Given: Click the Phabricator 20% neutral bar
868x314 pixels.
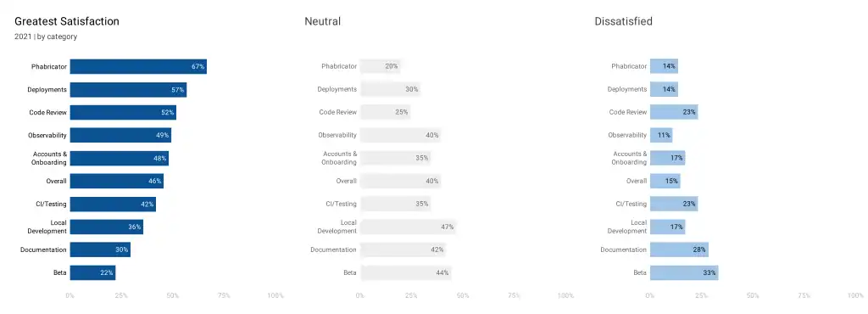Looking at the screenshot, I should 381,66.
